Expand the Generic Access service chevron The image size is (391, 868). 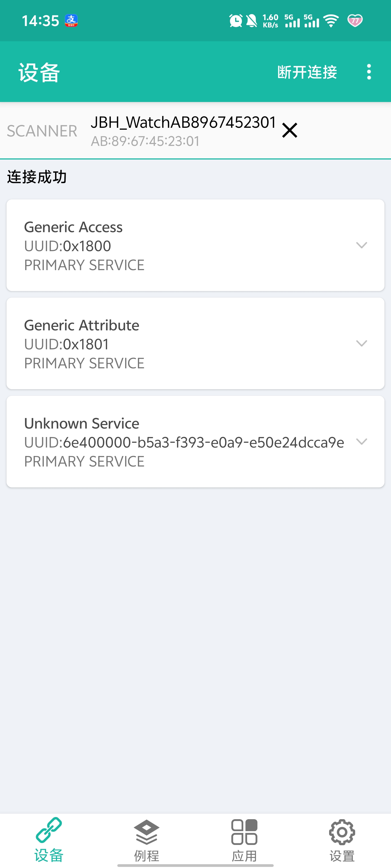click(x=361, y=245)
